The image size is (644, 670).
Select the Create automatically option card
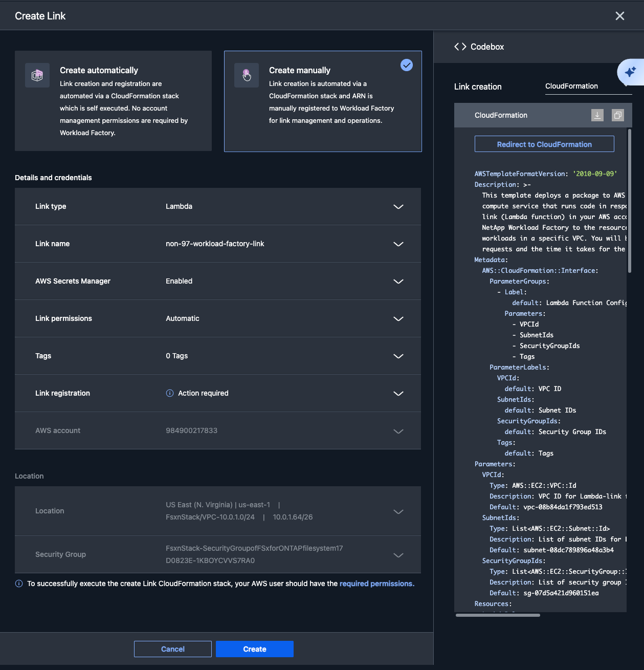coord(113,101)
